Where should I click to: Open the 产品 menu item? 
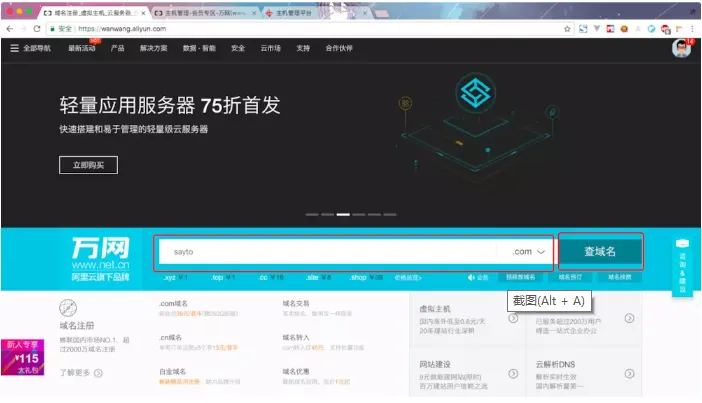click(x=117, y=48)
